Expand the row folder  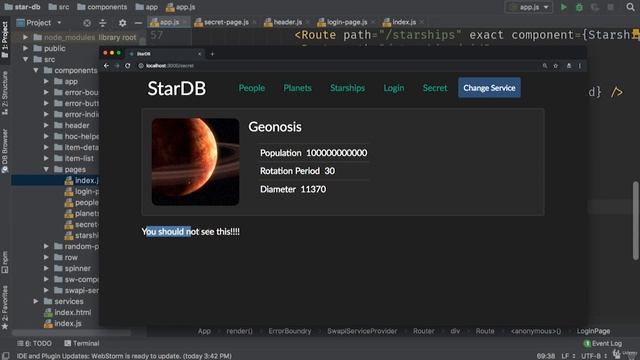point(46,257)
